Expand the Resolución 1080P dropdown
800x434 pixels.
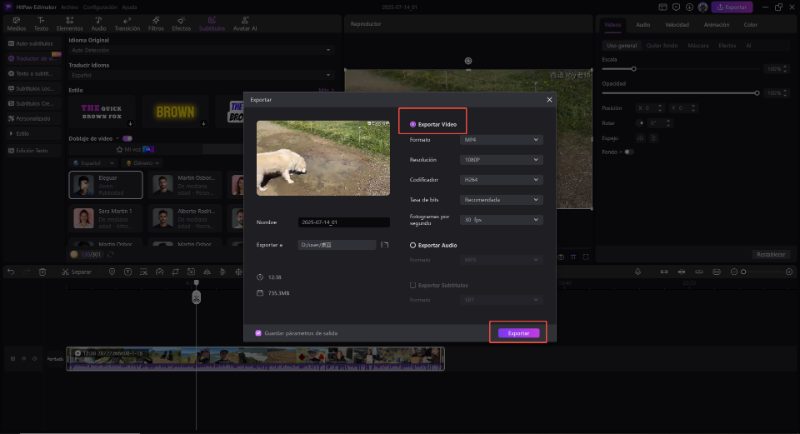[503, 160]
